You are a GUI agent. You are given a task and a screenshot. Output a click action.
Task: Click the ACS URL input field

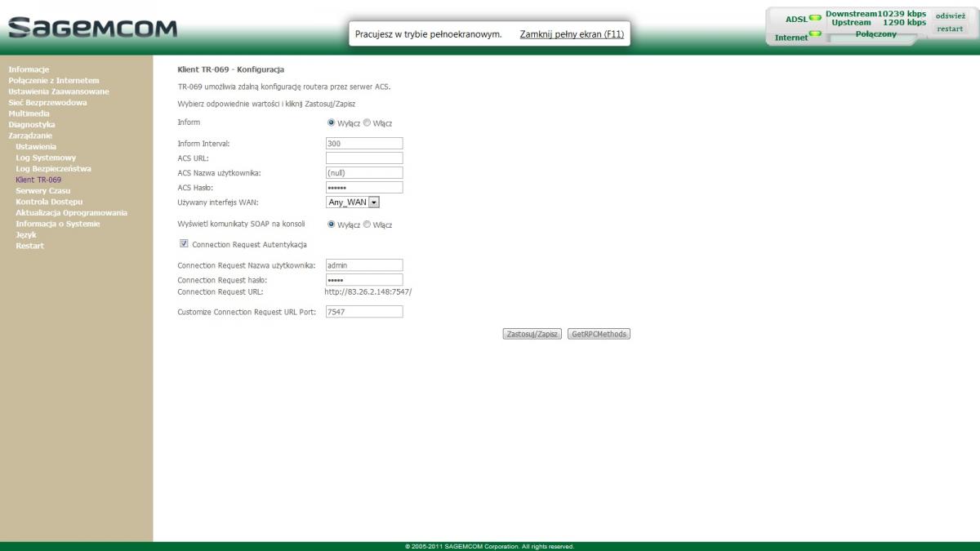364,158
